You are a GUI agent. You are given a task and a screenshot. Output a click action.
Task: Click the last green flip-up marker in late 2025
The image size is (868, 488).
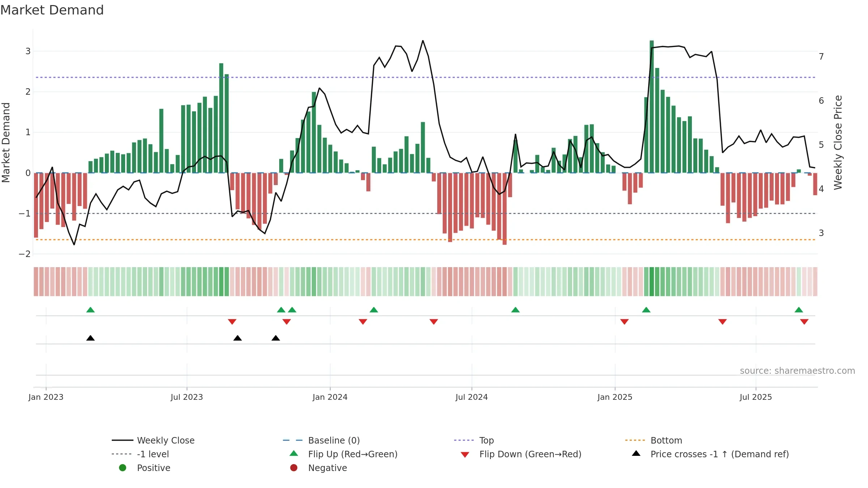coord(799,310)
